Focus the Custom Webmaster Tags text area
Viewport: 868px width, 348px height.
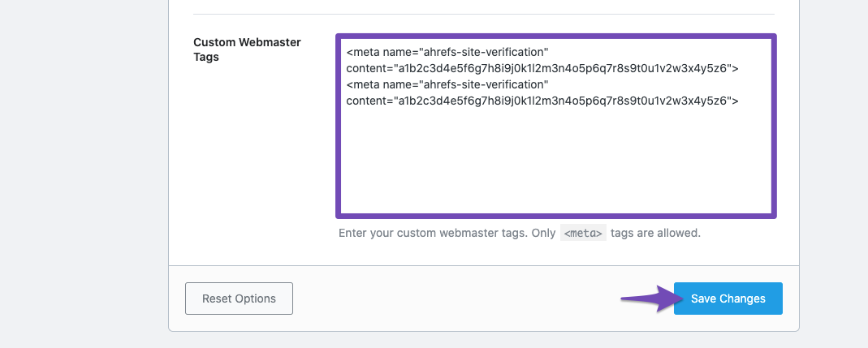555,127
